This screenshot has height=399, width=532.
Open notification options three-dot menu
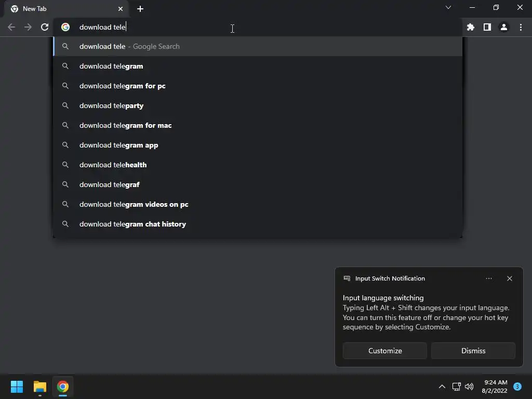(x=489, y=278)
